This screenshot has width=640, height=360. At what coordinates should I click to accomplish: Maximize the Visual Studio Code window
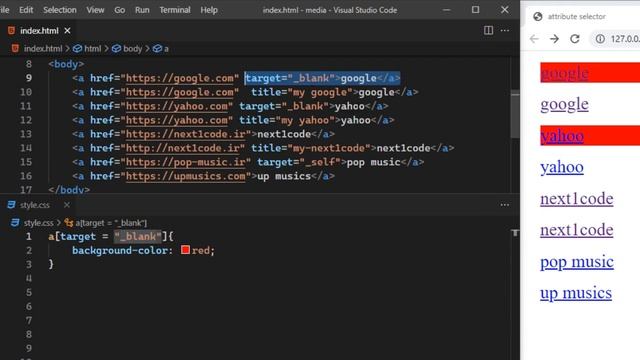point(476,10)
